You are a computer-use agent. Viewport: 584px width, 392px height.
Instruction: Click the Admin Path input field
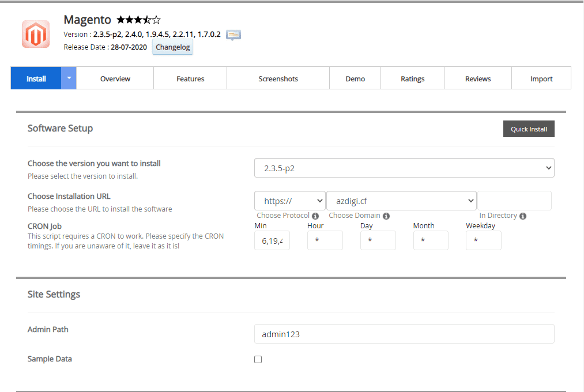click(x=404, y=333)
